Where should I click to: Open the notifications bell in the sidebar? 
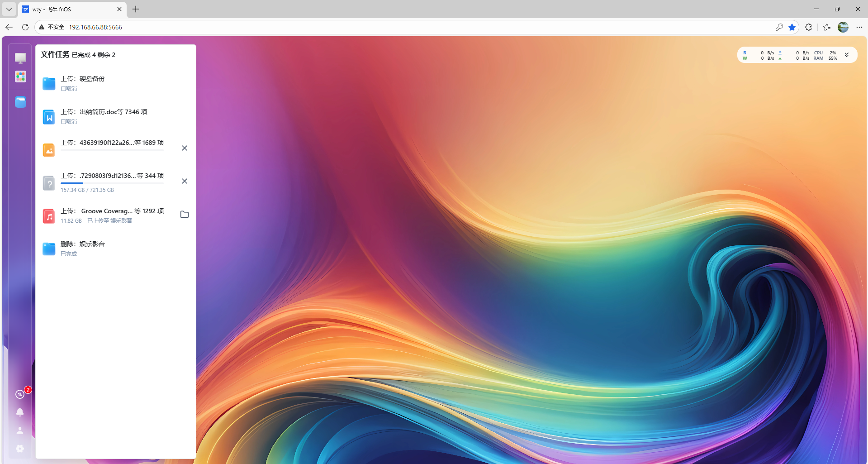pyautogui.click(x=20, y=412)
